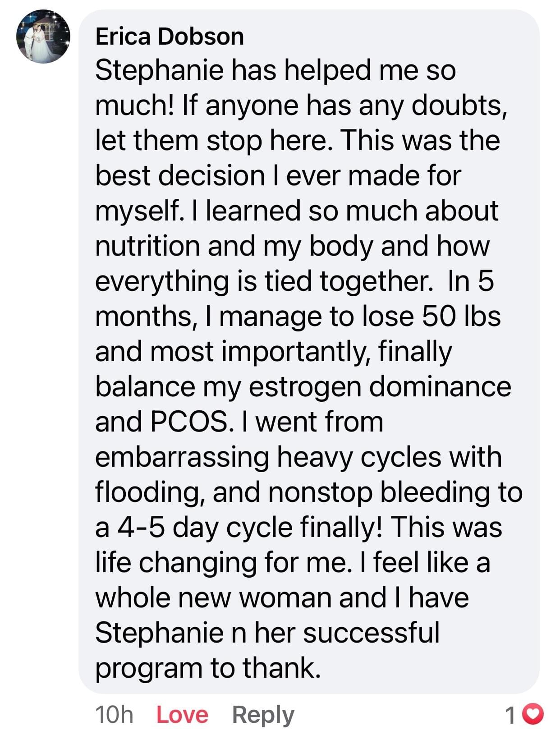The width and height of the screenshot is (560, 735).
Task: Click the closing line program to thank
Action: pyautogui.click(x=208, y=668)
